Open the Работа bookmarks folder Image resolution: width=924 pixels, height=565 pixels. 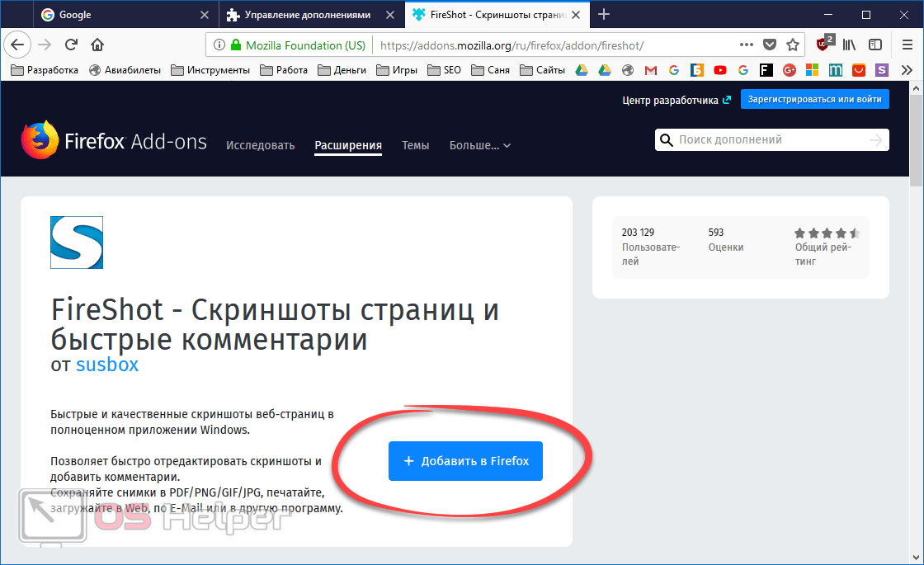(284, 70)
